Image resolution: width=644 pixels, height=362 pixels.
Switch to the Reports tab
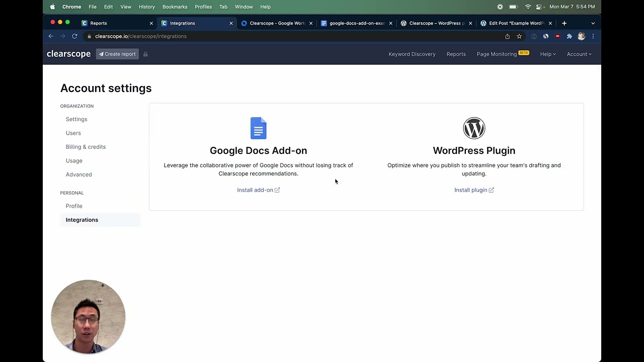(99, 23)
